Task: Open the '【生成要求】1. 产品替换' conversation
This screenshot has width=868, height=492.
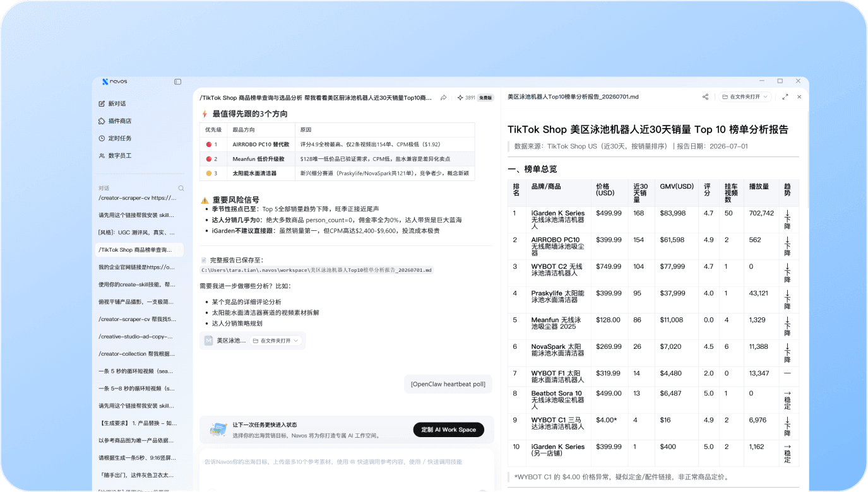Action: [x=139, y=423]
